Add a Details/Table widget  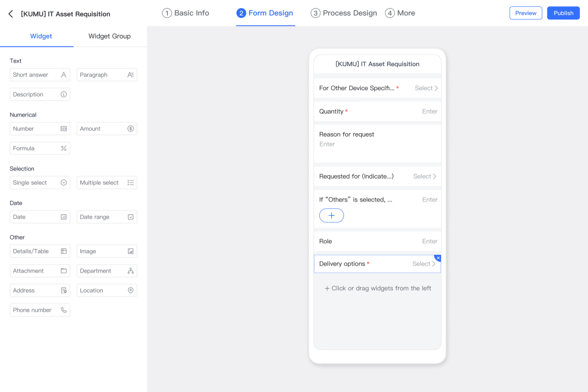click(x=40, y=251)
